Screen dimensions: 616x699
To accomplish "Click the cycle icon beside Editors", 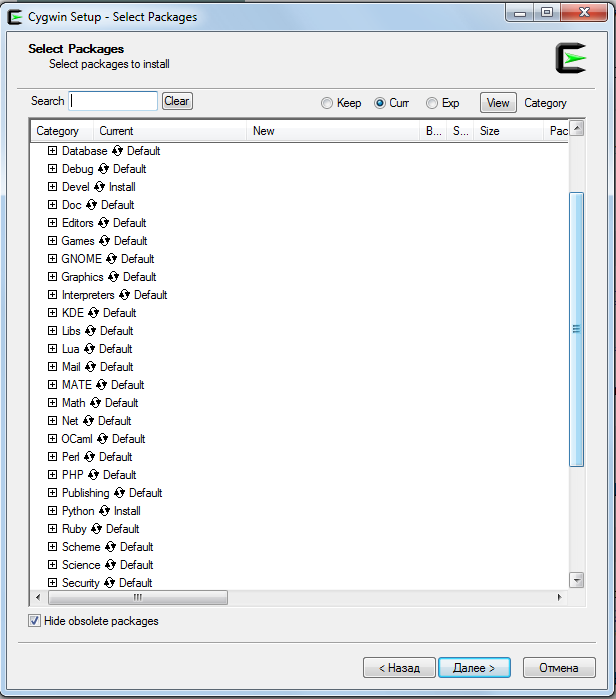I will click(103, 223).
